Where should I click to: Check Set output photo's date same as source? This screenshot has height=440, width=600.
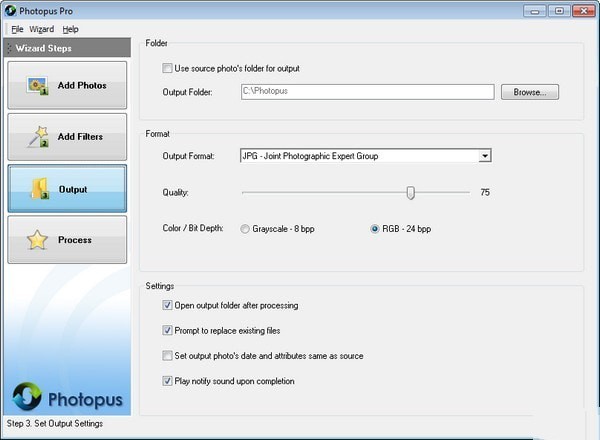click(167, 355)
